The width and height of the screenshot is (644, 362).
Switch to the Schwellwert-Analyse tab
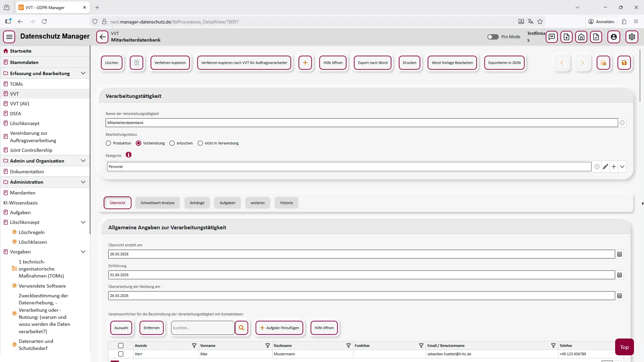click(x=157, y=203)
